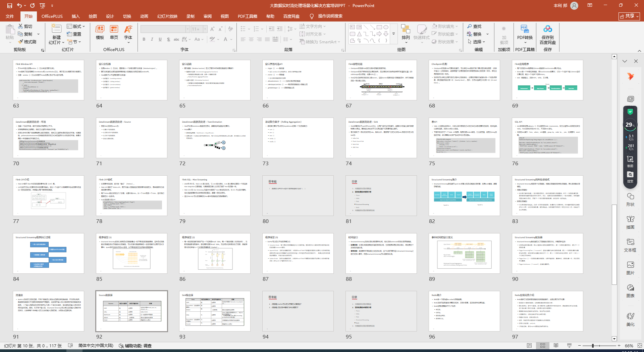Select slide 85 thumbnail 程序模型 (1)
This screenshot has width=644, height=352.
coord(131,254)
